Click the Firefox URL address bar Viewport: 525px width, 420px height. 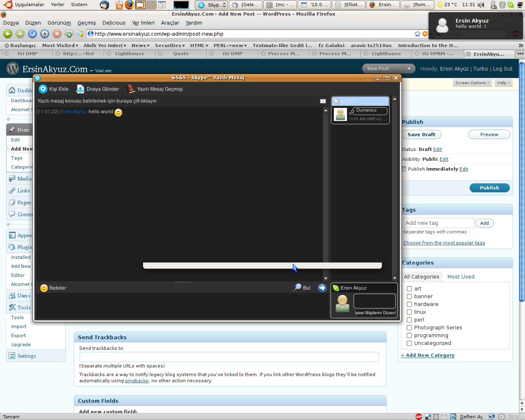[250, 34]
